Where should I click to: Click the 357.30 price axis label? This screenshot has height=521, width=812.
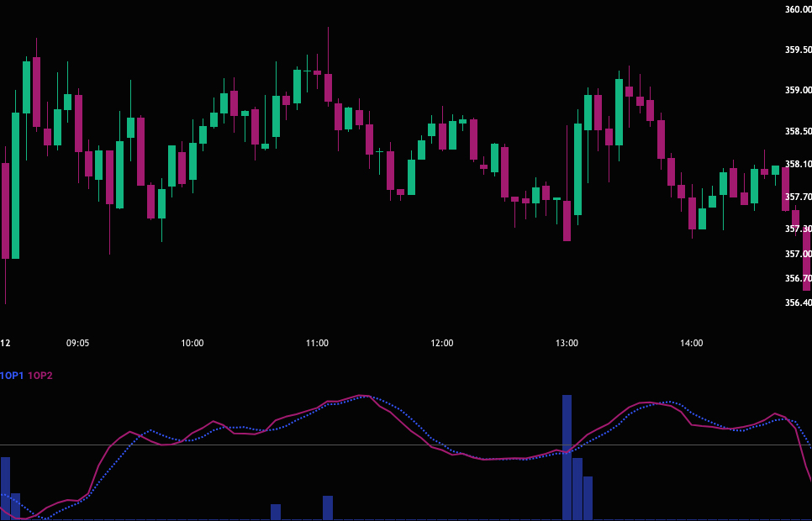[798, 229]
